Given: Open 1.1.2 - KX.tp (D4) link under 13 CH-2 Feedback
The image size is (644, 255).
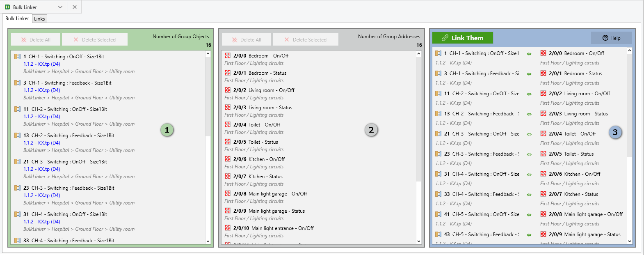Looking at the screenshot, I should pyautogui.click(x=42, y=143).
